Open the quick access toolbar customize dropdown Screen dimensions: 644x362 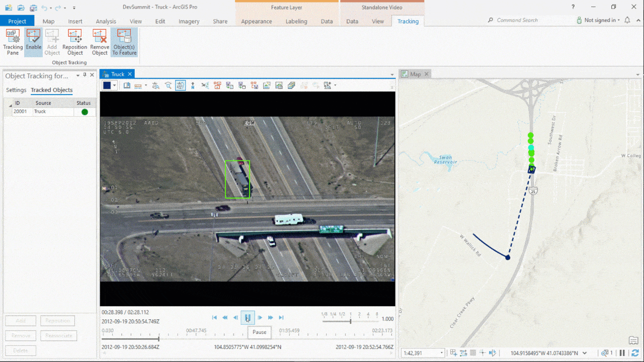tap(74, 8)
